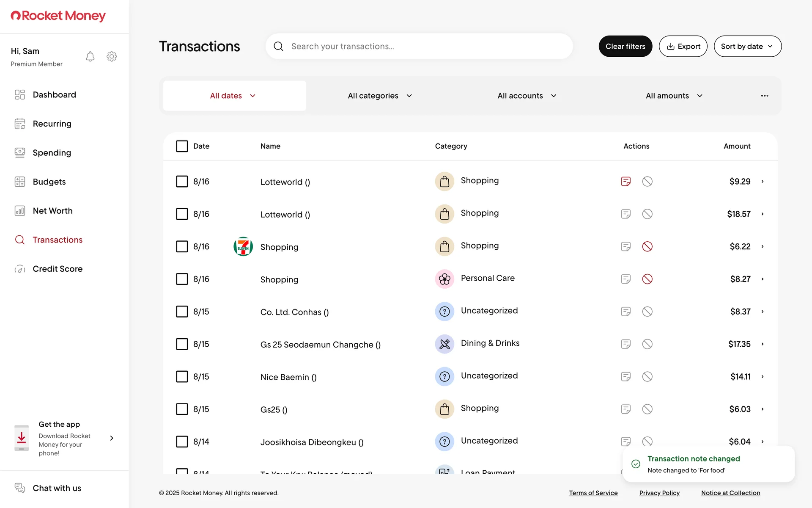Go to Budgets in the sidebar
The height and width of the screenshot is (508, 812).
click(49, 182)
